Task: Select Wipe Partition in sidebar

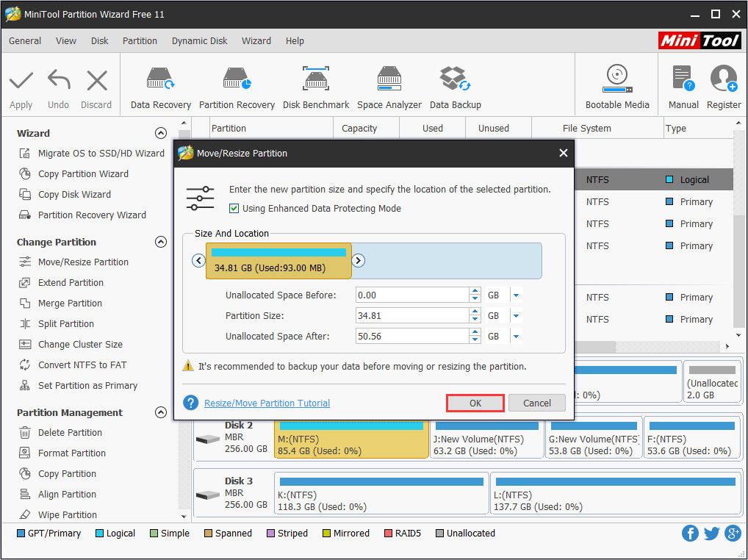Action: tap(58, 514)
